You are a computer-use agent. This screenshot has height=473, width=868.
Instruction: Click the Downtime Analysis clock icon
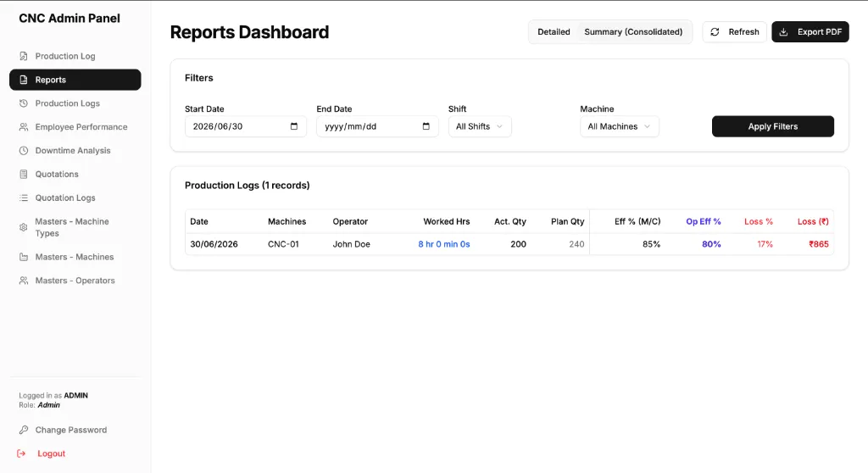23,151
